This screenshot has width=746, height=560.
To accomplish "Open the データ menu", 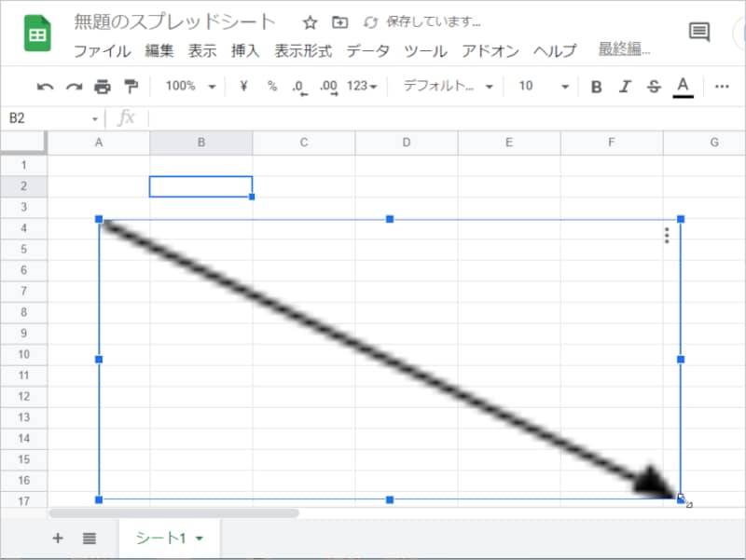I will pos(369,51).
